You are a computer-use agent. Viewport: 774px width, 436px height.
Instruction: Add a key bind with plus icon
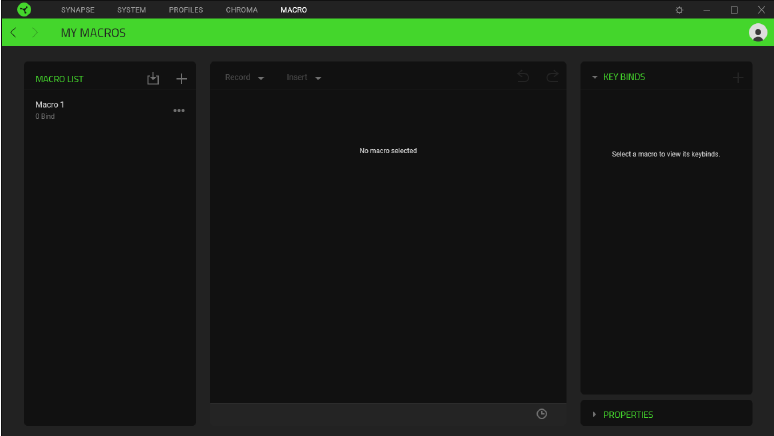click(738, 78)
